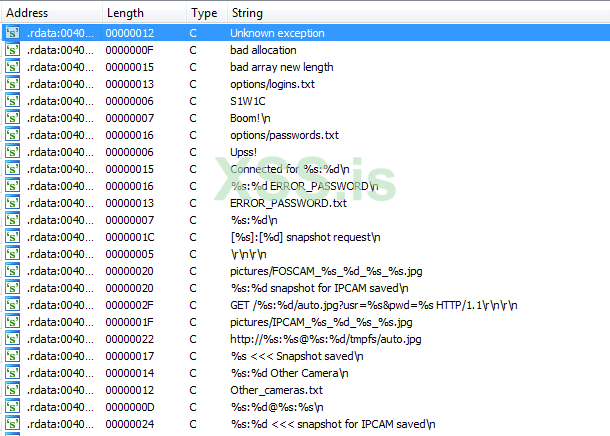Viewport: 610px width, 436px height.
Task: Click string icon for 'options/passwords.txt' row
Action: (x=12, y=135)
